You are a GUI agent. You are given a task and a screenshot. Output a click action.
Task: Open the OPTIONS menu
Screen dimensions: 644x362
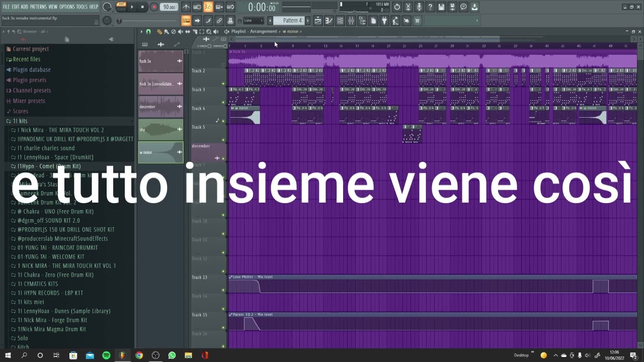click(67, 7)
